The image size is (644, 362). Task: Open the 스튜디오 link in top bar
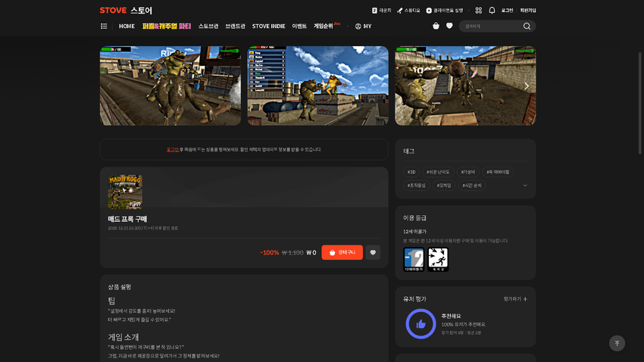click(408, 11)
